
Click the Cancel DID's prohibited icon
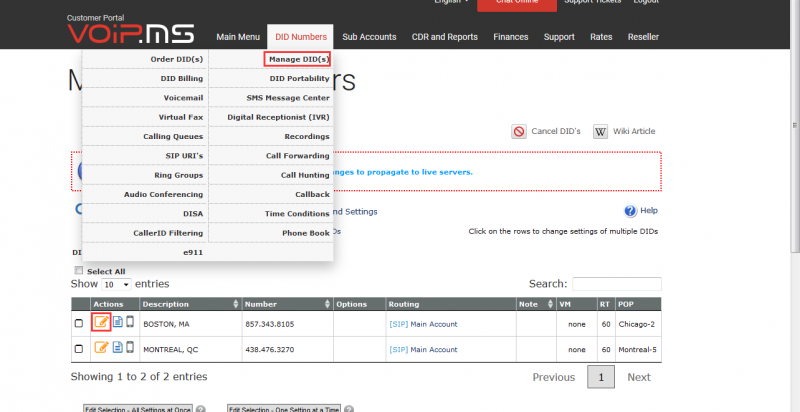point(519,132)
